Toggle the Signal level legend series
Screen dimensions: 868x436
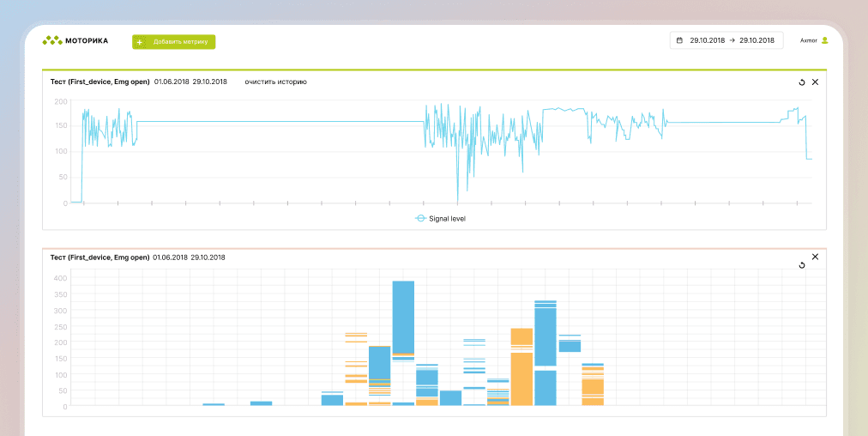[x=447, y=219]
